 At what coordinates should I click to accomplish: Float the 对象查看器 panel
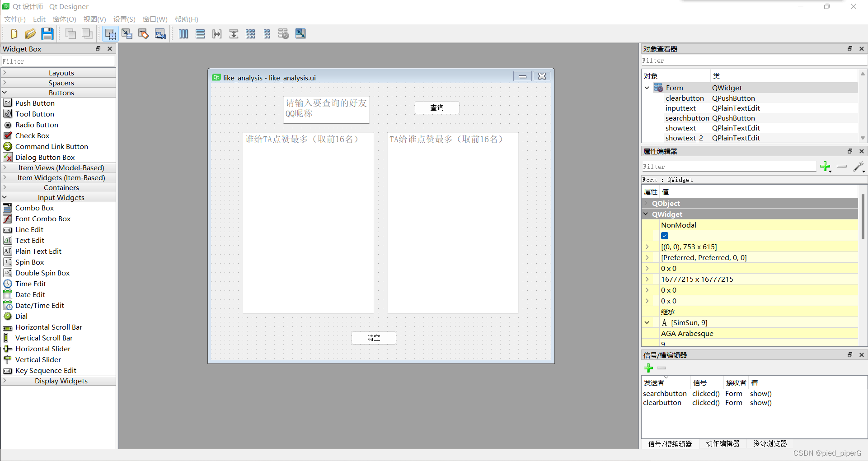coord(850,49)
